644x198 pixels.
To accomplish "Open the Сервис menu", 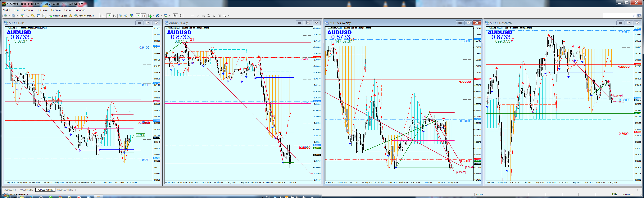I will (x=56, y=10).
